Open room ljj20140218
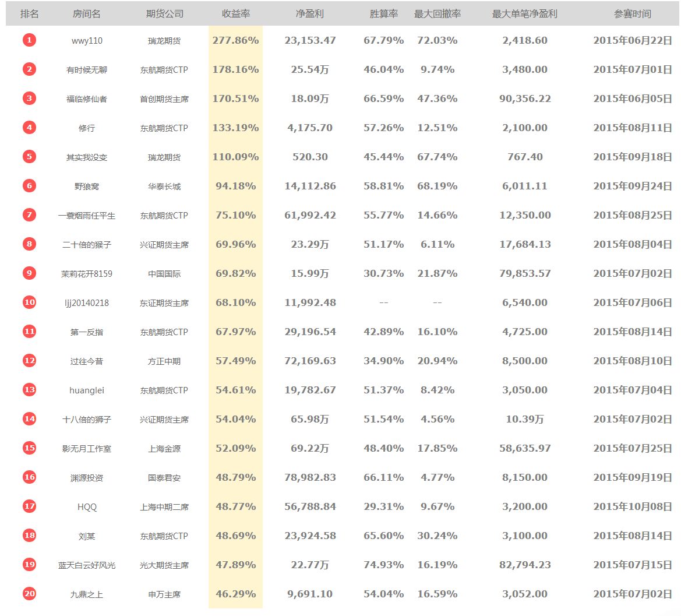The width and height of the screenshot is (681, 616). 86,303
